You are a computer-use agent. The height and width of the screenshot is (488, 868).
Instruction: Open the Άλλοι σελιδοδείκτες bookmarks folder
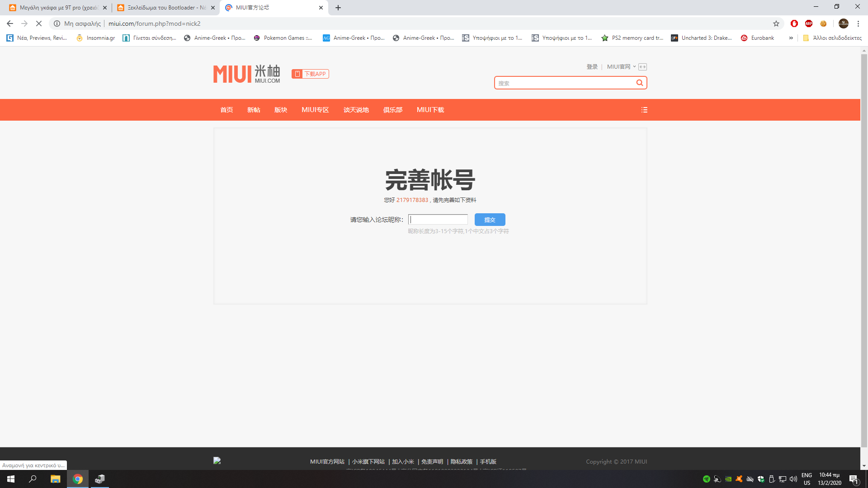[x=832, y=38]
